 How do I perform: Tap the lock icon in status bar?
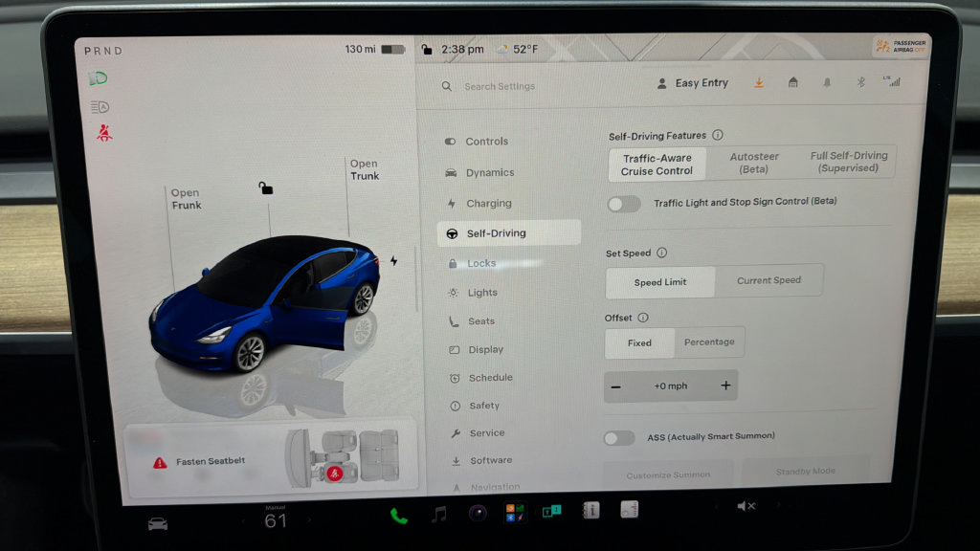(427, 50)
